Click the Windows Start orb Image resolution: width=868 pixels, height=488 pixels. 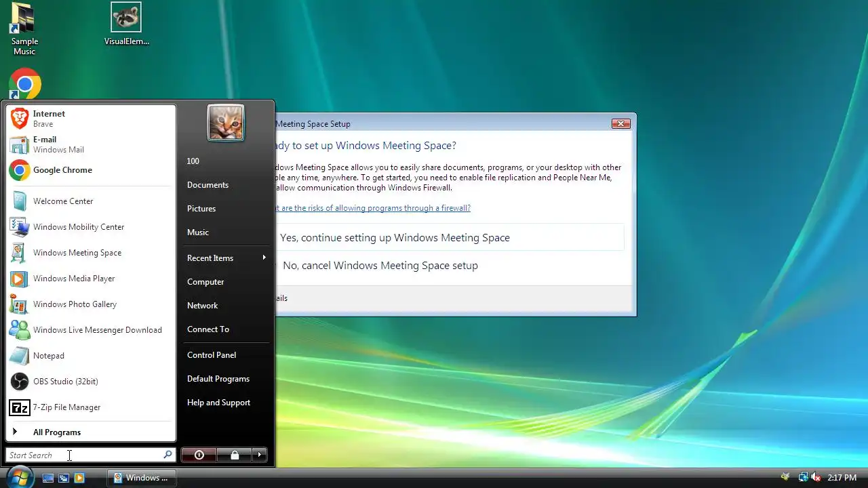20,476
